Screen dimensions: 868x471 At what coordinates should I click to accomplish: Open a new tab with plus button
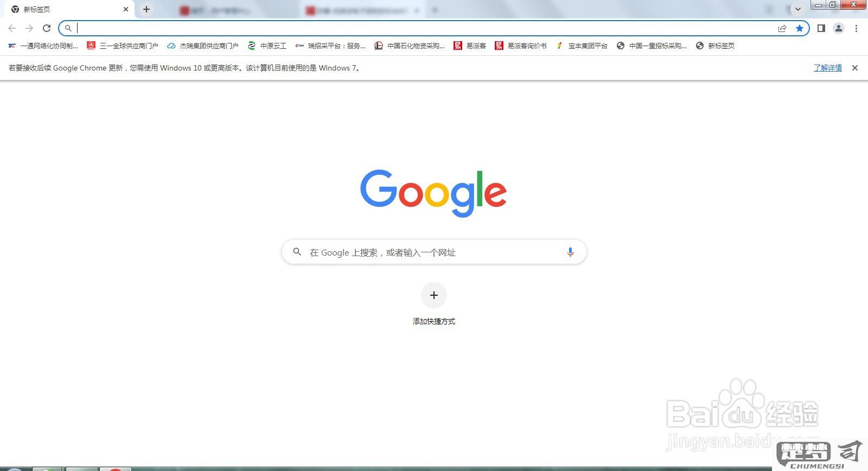point(146,9)
